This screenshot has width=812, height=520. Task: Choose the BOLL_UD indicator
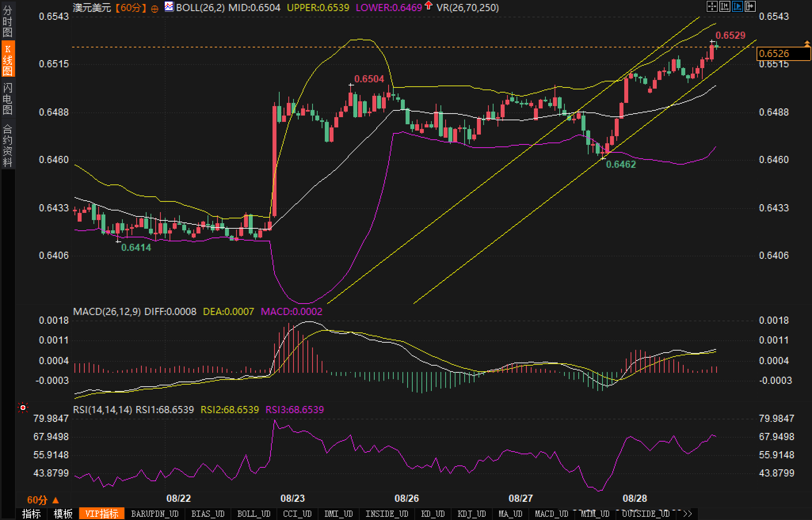pos(254,514)
